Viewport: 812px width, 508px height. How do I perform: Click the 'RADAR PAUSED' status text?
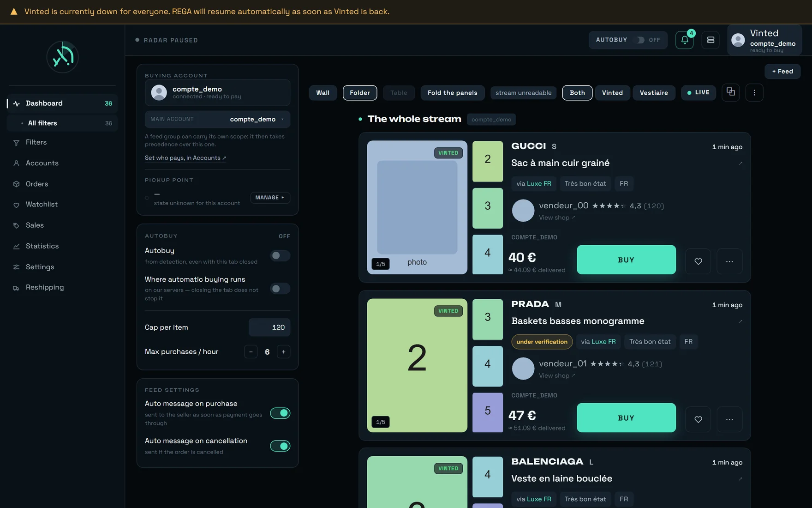171,40
